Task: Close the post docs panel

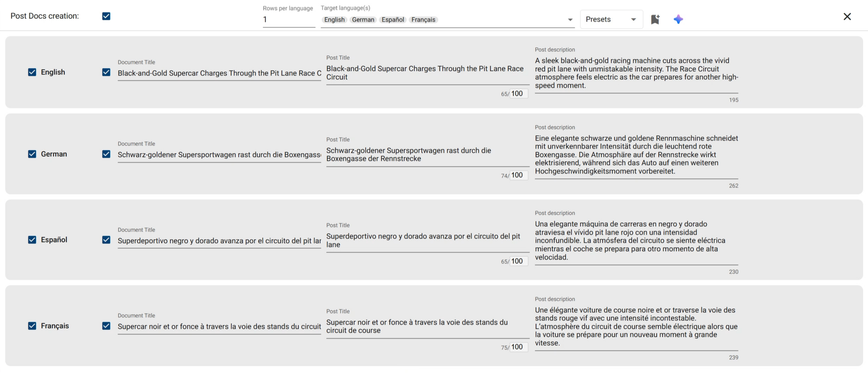Action: (847, 16)
